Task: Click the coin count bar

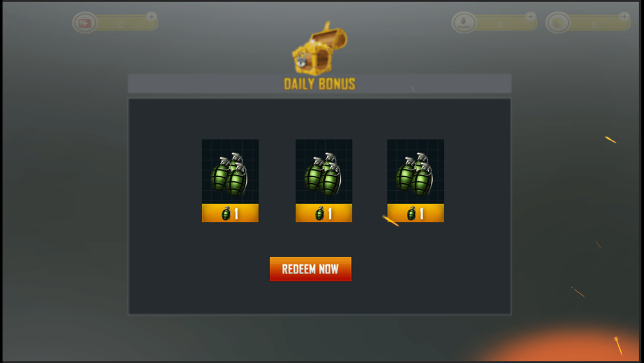Action: point(597,24)
